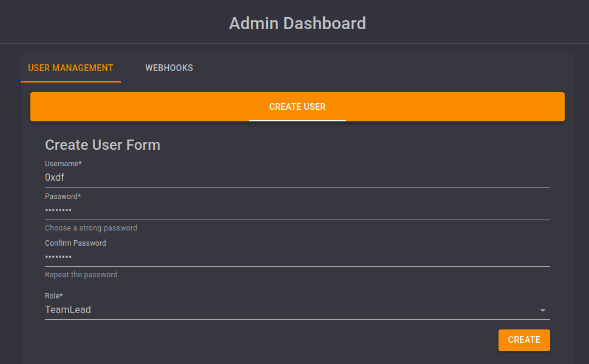Click the Role* field label
This screenshot has height=364, width=589.
point(53,296)
